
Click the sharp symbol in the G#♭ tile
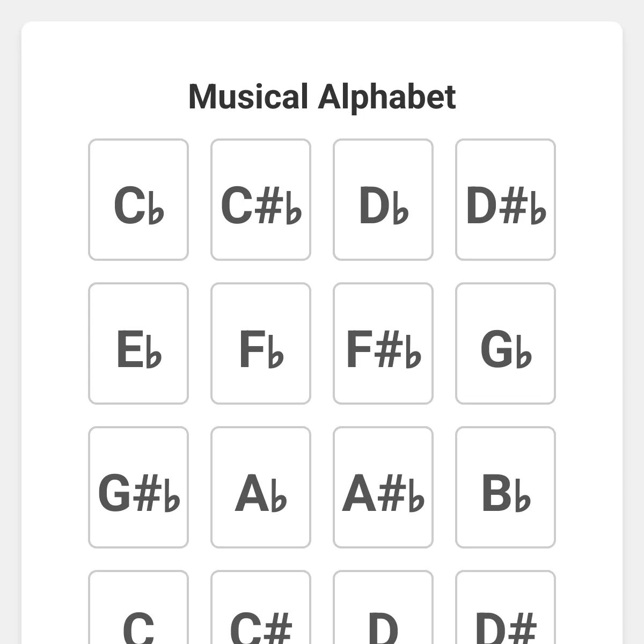point(147,494)
